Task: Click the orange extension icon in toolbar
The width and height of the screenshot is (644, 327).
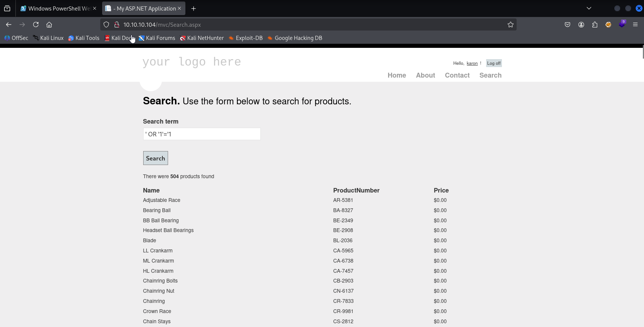Action: [608, 24]
